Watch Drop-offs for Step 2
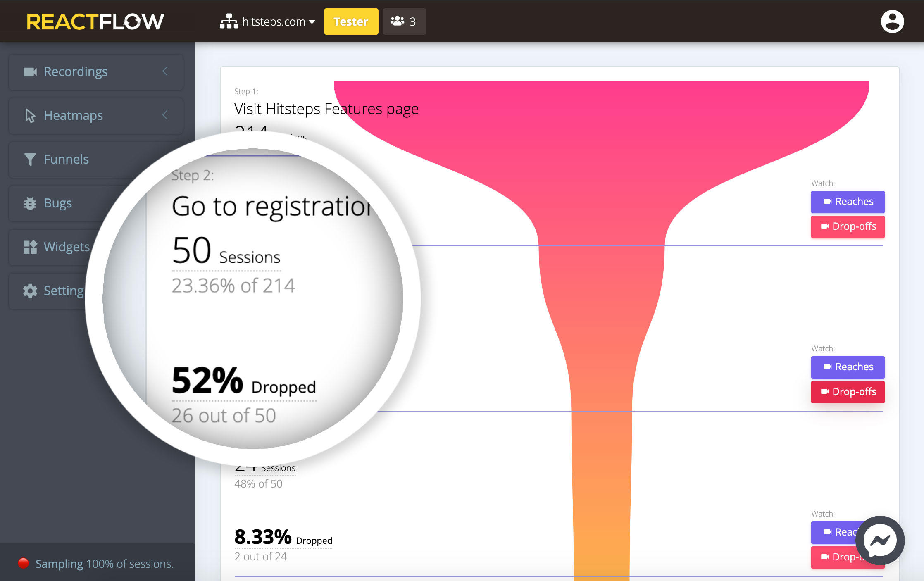Screen dimensions: 924x581 point(848,392)
